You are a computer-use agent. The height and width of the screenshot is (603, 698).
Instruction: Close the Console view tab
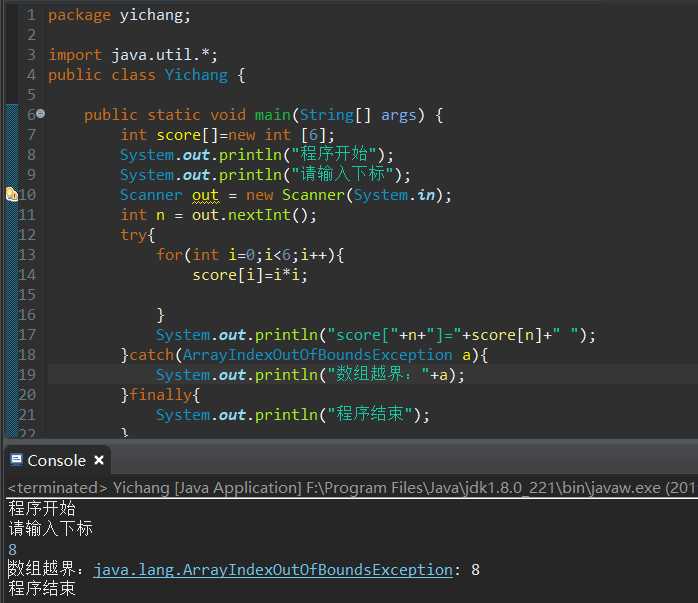pos(99,460)
